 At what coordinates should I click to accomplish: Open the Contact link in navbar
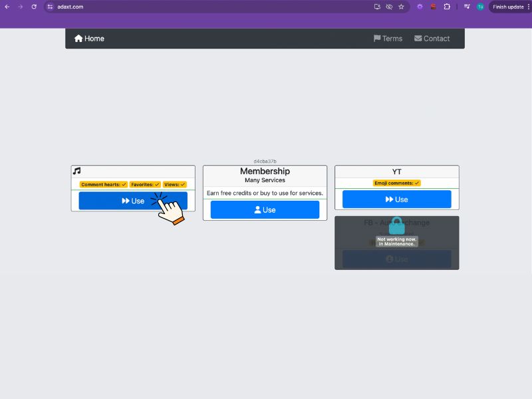click(x=432, y=39)
